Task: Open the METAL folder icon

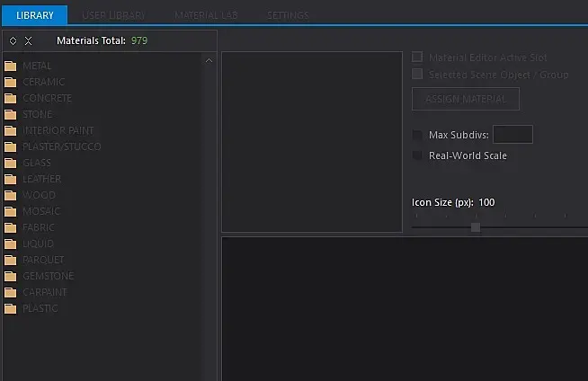Action: 11,66
